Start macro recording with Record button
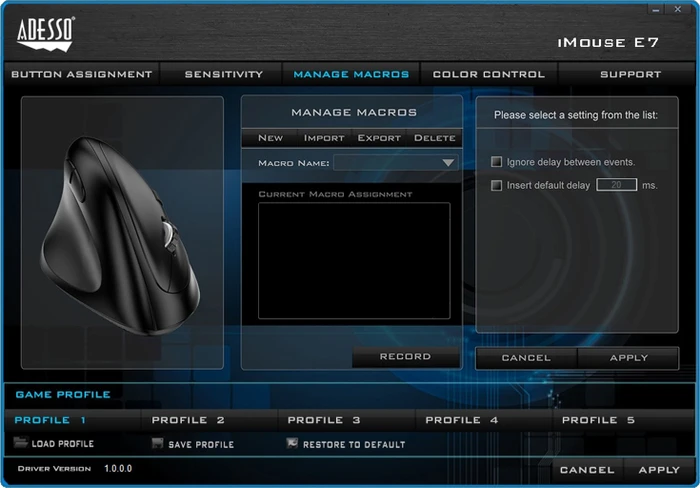This screenshot has width=700, height=488. tap(405, 356)
